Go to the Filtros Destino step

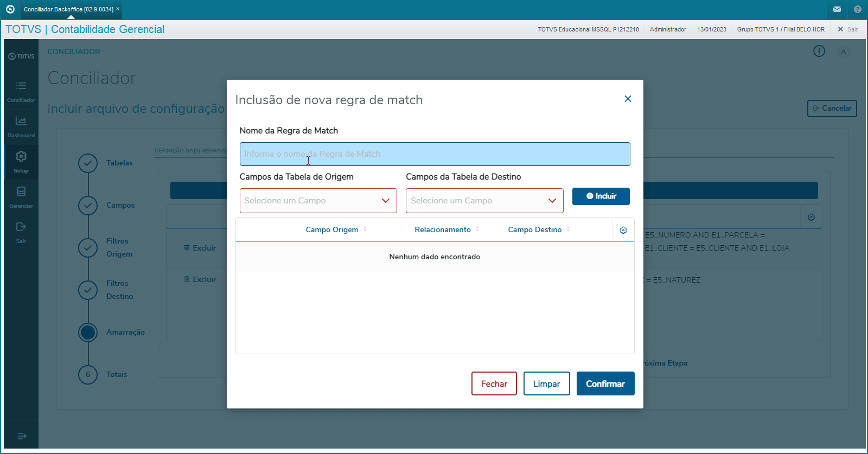(x=88, y=290)
